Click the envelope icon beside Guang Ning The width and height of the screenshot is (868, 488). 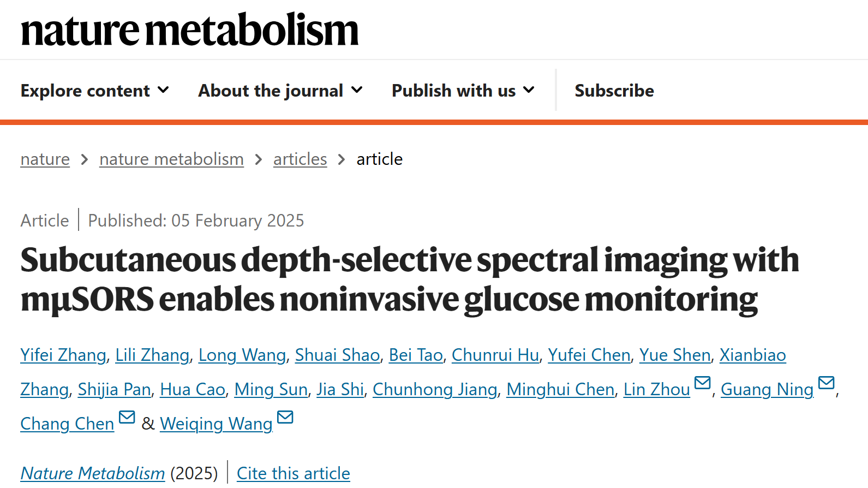(827, 383)
